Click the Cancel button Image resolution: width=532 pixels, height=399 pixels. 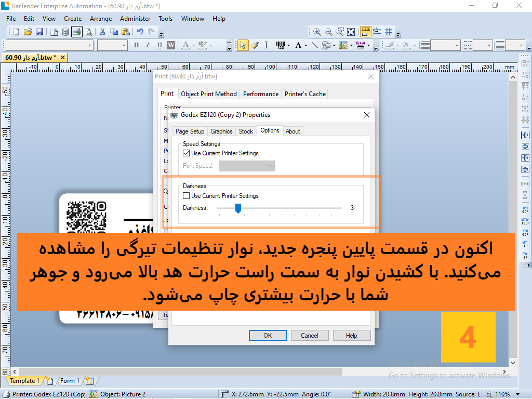(310, 336)
